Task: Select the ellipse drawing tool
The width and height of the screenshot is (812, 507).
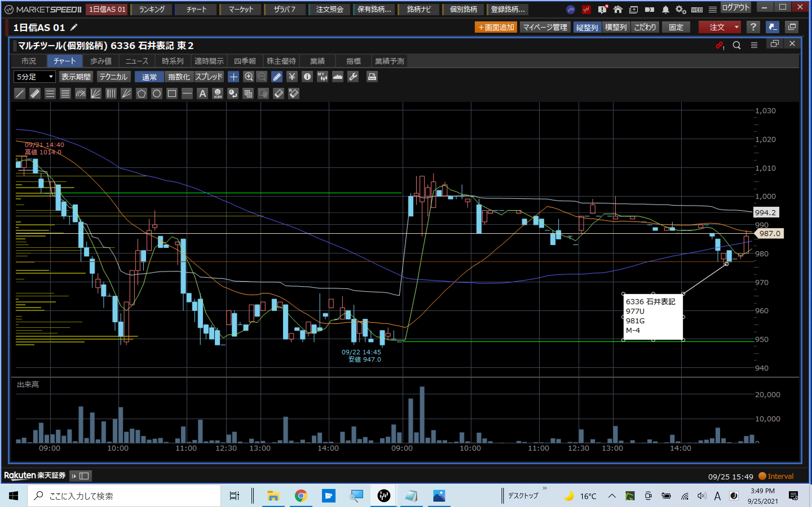Action: coord(157,94)
